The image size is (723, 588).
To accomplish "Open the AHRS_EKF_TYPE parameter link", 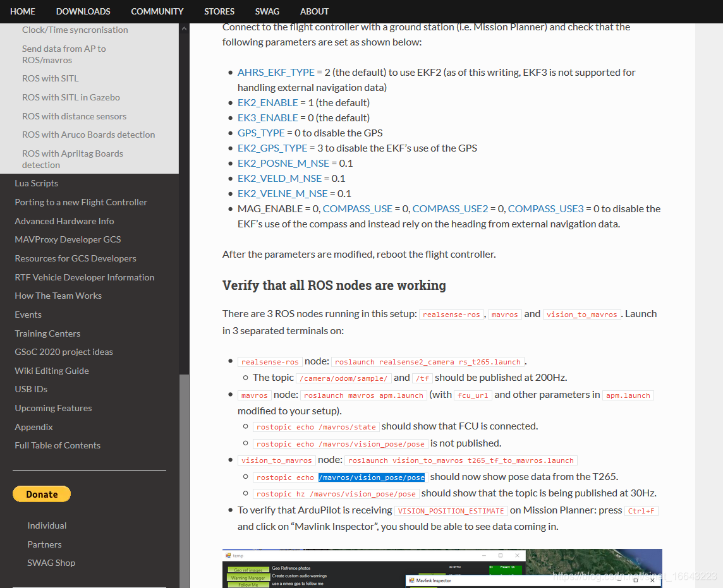I will (x=276, y=73).
